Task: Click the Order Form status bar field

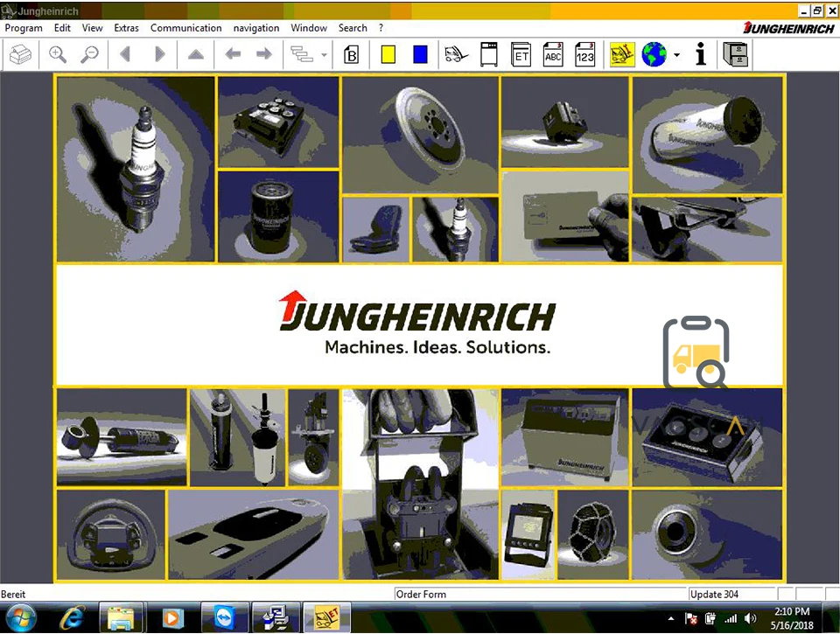Action: pyautogui.click(x=540, y=594)
